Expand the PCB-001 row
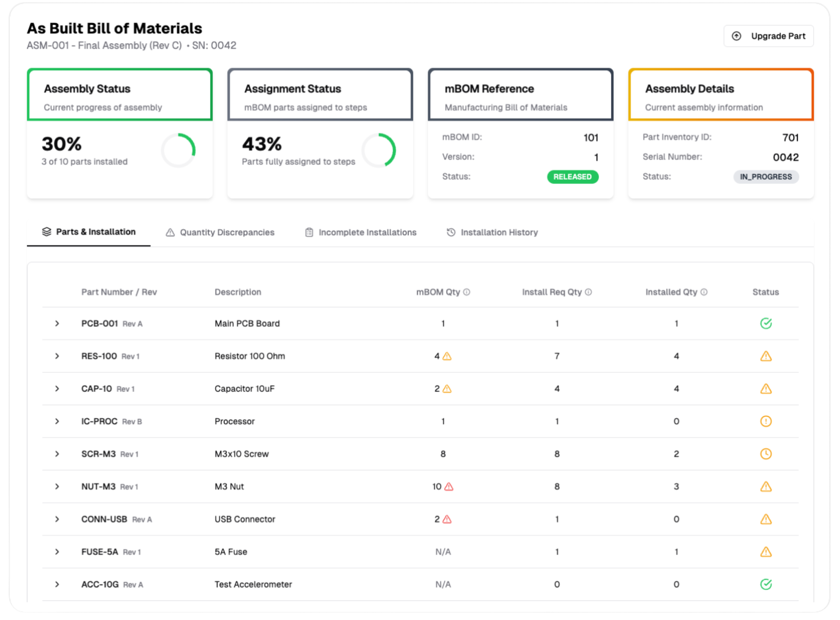 (x=57, y=324)
